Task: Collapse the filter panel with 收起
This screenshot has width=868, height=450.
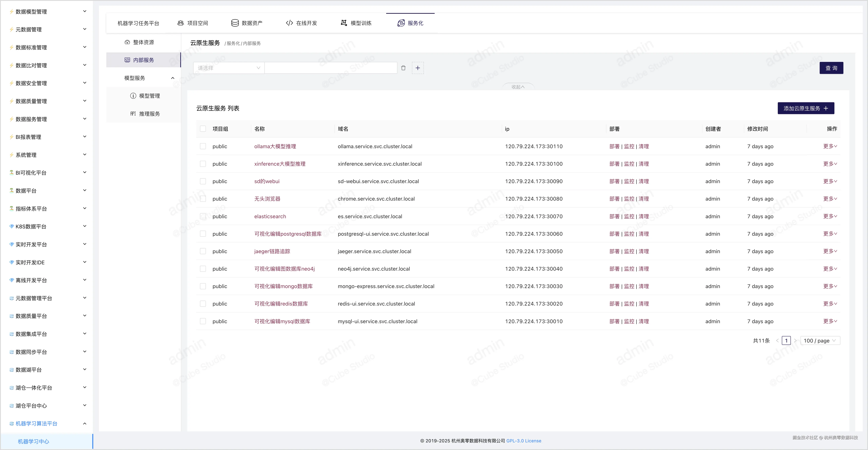Action: tap(518, 87)
